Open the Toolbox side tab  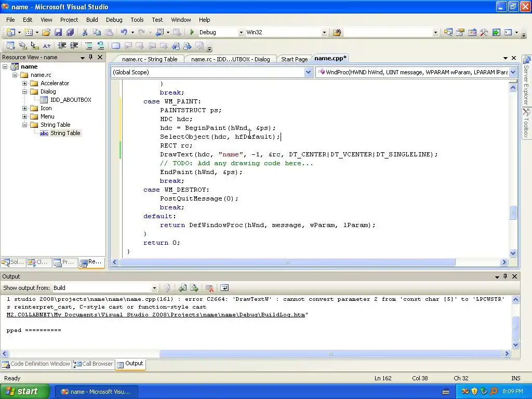[x=527, y=124]
